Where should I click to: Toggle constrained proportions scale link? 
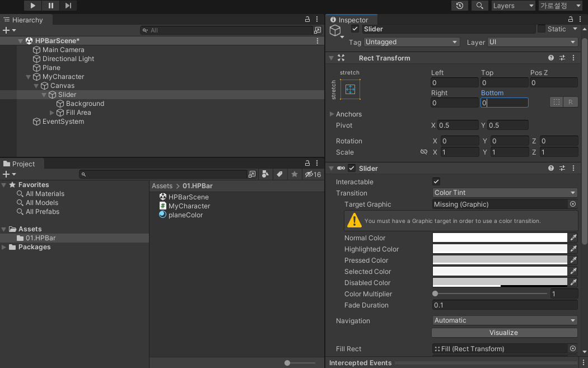424,152
